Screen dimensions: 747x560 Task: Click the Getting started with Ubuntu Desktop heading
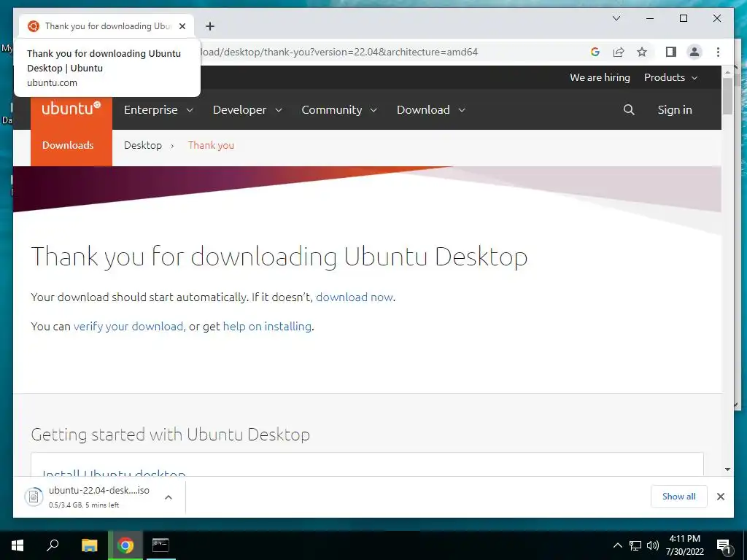pyautogui.click(x=171, y=435)
